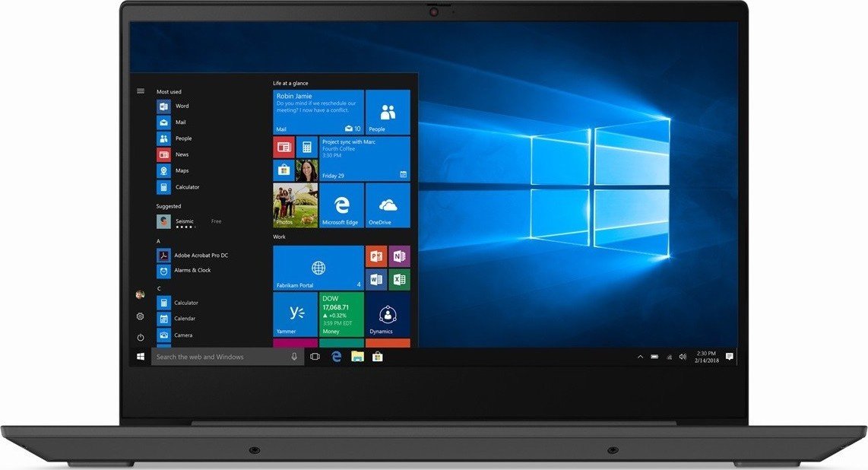
Task: Open the small Calculator tile
Action: [306, 148]
